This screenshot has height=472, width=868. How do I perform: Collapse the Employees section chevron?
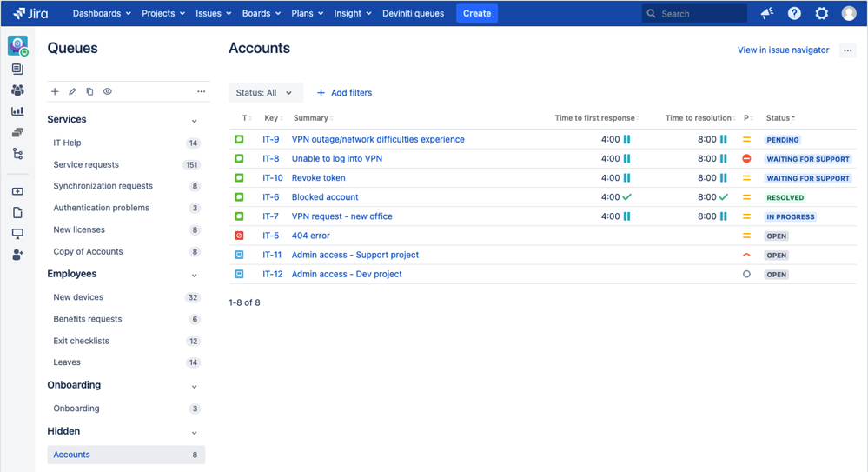[195, 276]
